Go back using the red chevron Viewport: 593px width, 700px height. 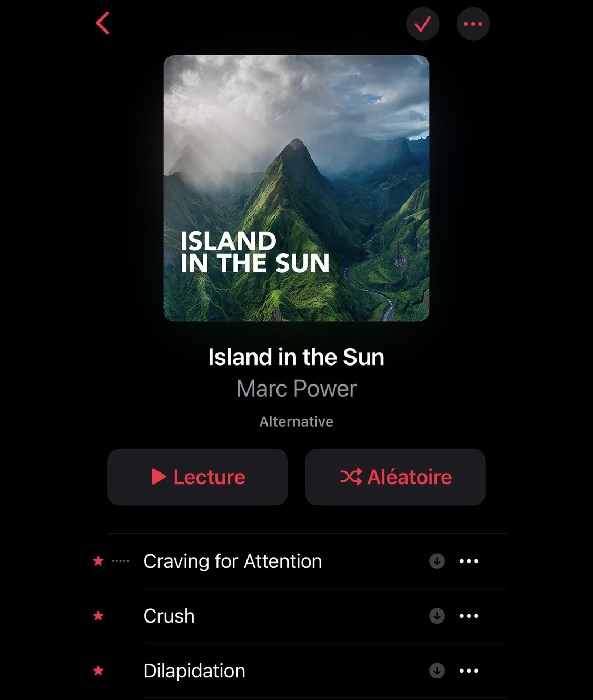103,23
